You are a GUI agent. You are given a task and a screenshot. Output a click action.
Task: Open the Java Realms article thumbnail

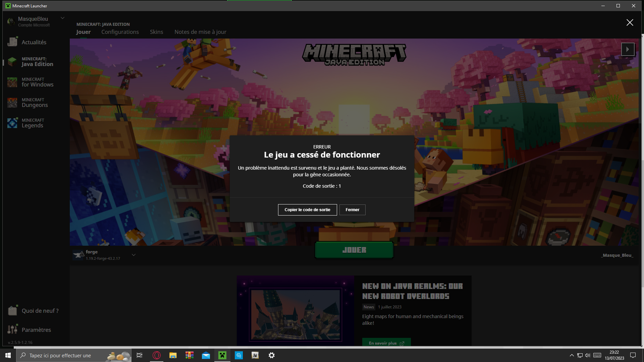296,311
